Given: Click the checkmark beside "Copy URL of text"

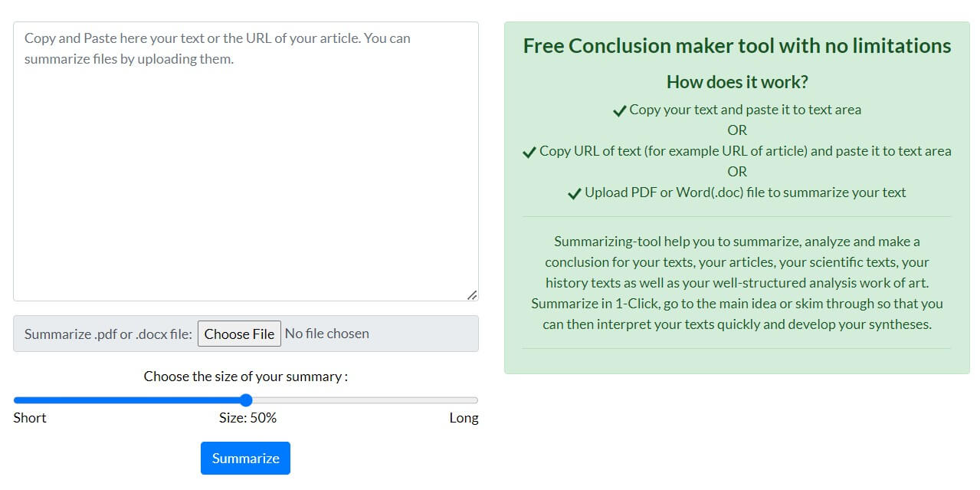Looking at the screenshot, I should 529,152.
